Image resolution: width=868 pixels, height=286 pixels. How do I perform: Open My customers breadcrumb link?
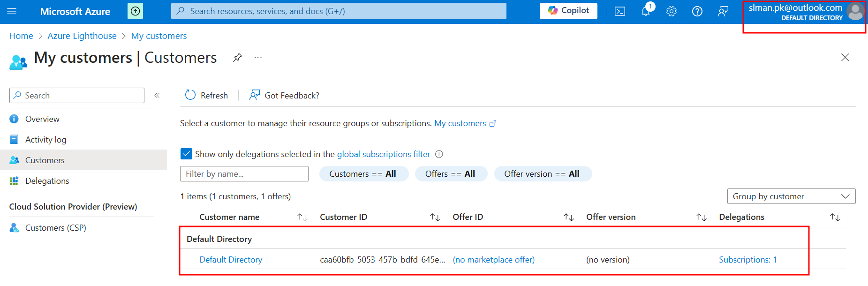coord(159,36)
